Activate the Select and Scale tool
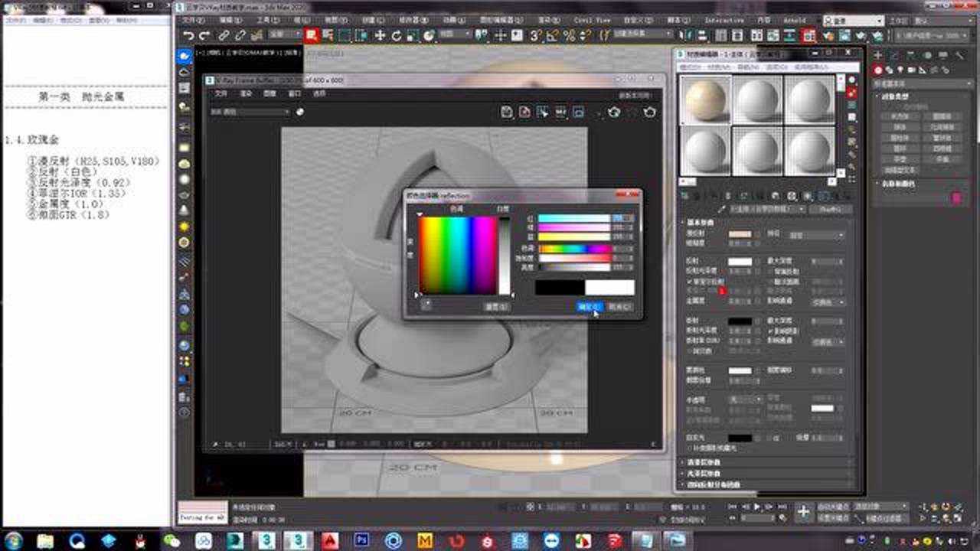The height and width of the screenshot is (551, 980). click(413, 35)
